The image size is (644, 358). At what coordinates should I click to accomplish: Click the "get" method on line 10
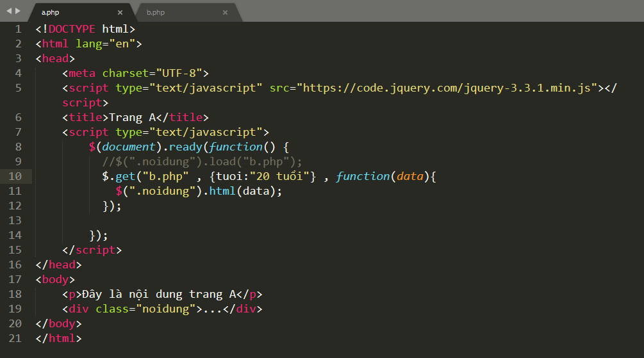tap(125, 177)
